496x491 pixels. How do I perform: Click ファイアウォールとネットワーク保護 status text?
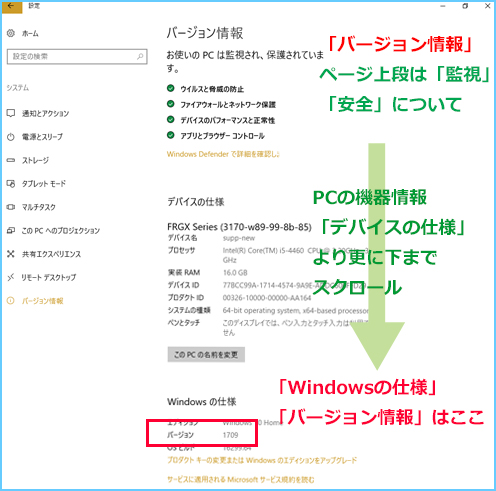coord(228,105)
